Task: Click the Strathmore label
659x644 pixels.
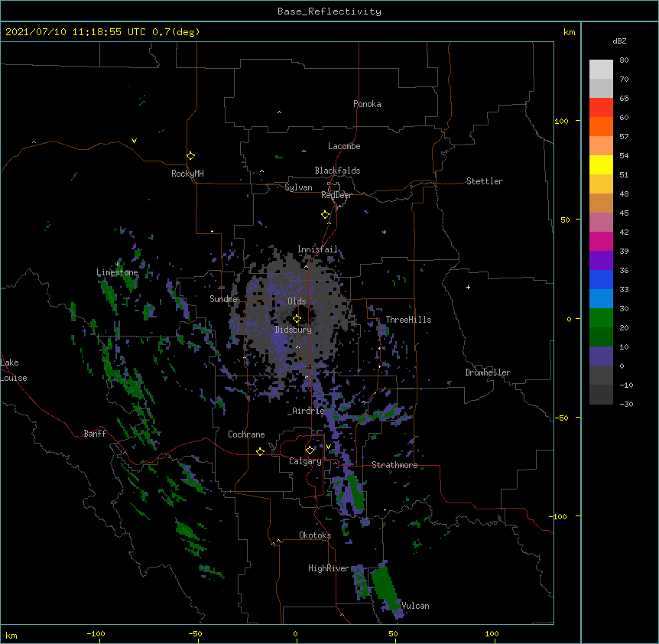Action: click(394, 465)
